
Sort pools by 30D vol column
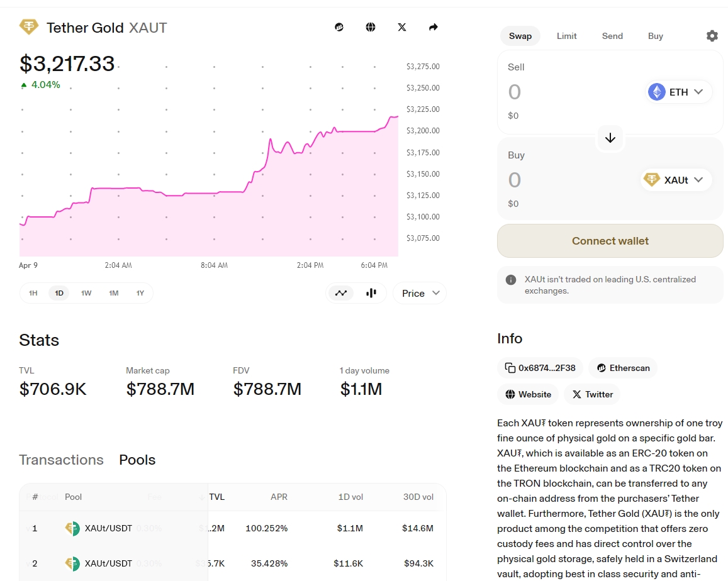point(418,497)
